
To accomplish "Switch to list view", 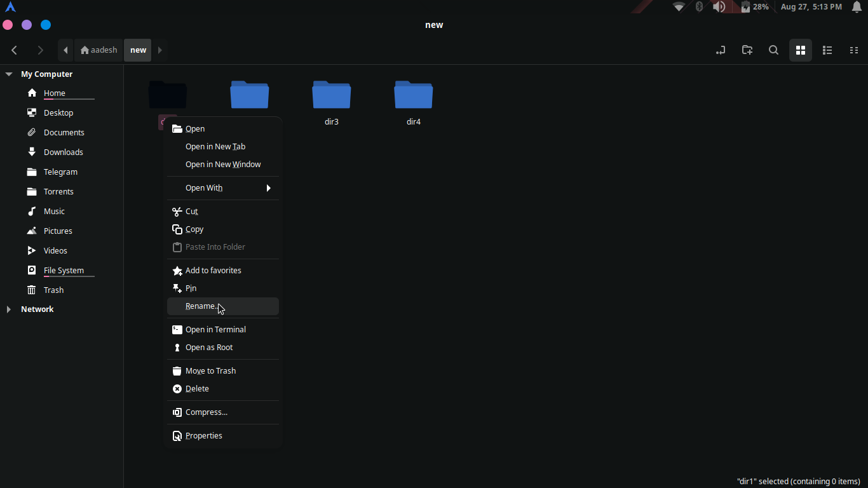I will 827,50.
